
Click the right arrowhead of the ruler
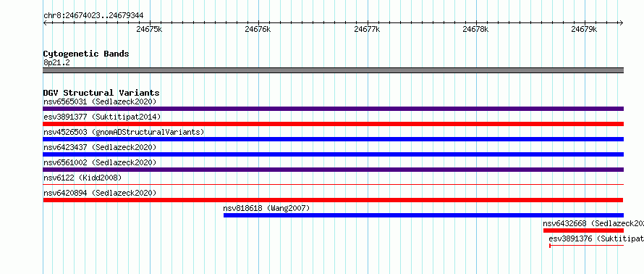point(622,23)
